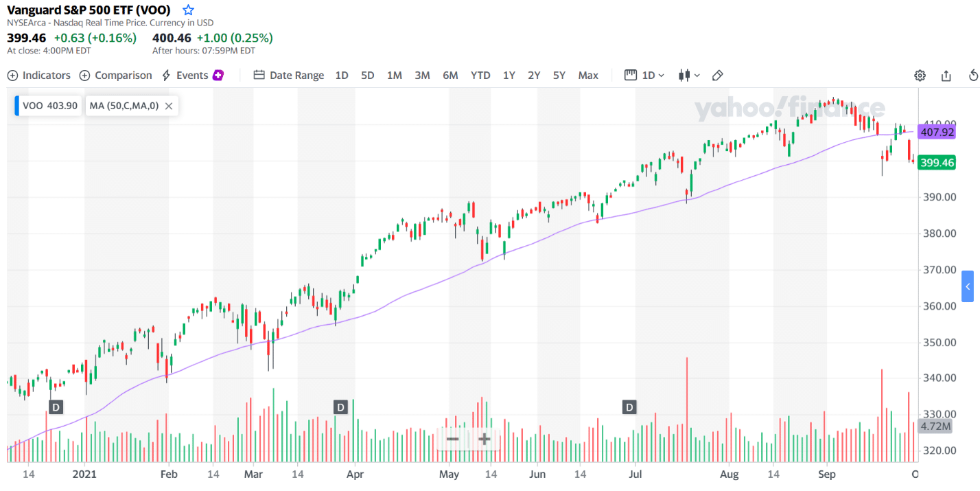Screen dimensions: 980x491
Task: Click the 4.72M volume label
Action: (936, 426)
